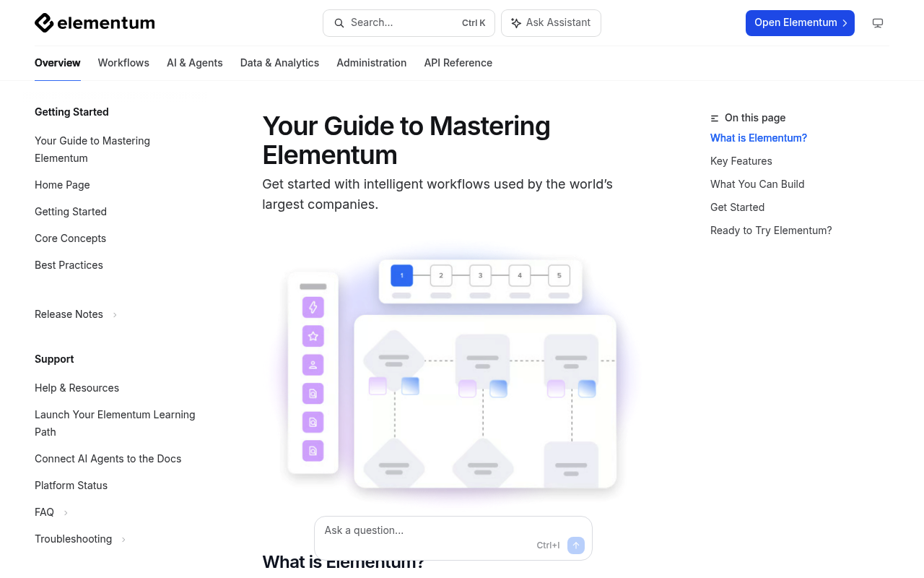This screenshot has height=578, width=924.
Task: Open the Overview tab
Action: tap(58, 63)
